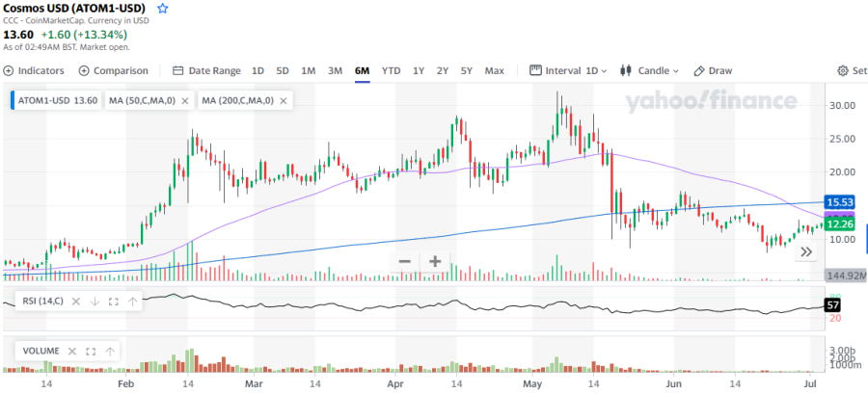Remove the MA 50 indicator
The width and height of the screenshot is (868, 394).
(185, 100)
